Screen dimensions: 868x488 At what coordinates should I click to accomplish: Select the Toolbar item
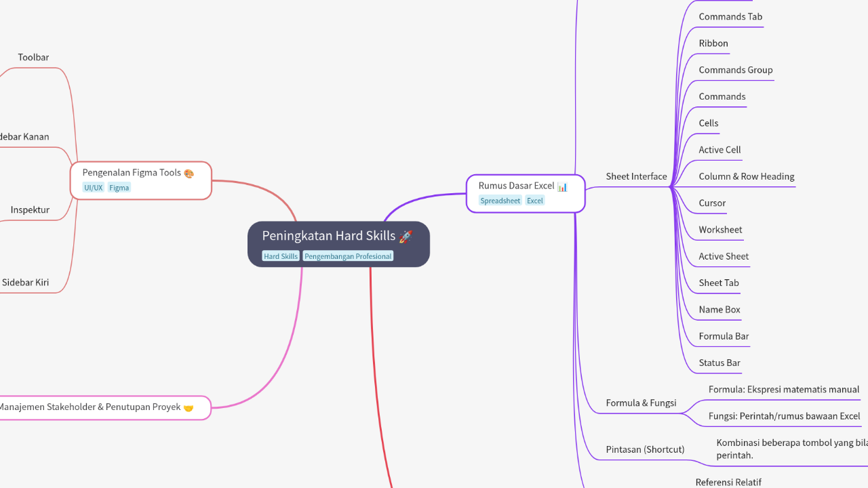pos(33,58)
